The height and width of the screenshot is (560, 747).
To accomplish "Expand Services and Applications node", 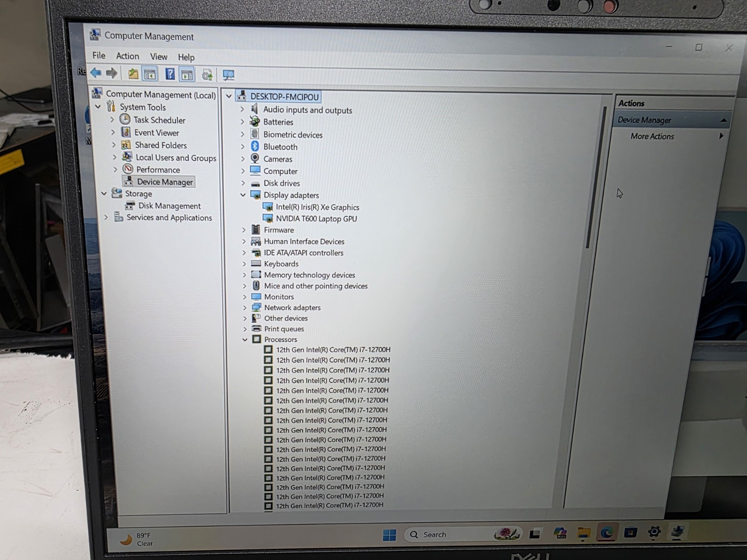I will click(x=106, y=217).
